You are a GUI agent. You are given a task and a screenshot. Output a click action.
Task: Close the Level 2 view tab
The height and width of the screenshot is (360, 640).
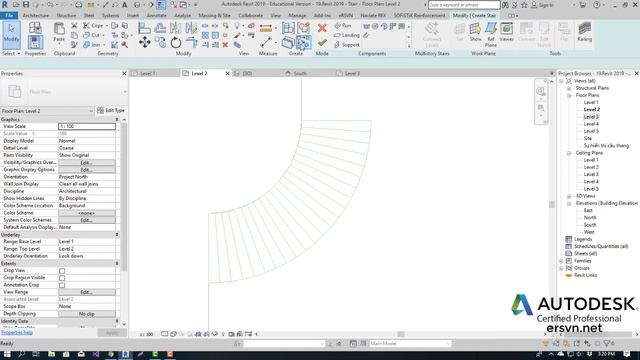227,73
